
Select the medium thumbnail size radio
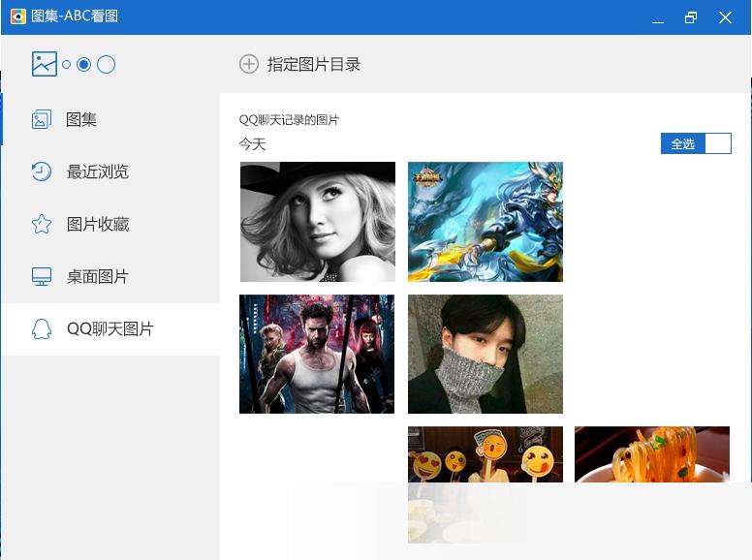coord(84,64)
